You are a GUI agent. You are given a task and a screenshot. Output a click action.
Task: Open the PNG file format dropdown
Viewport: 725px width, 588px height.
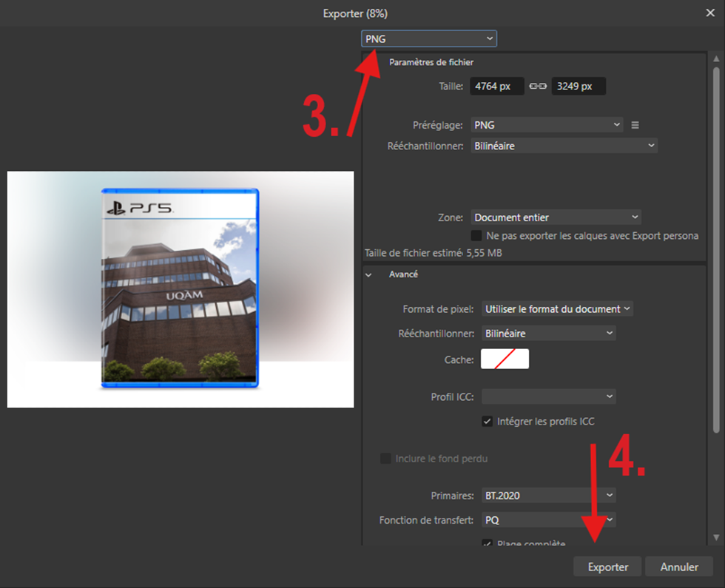(429, 38)
